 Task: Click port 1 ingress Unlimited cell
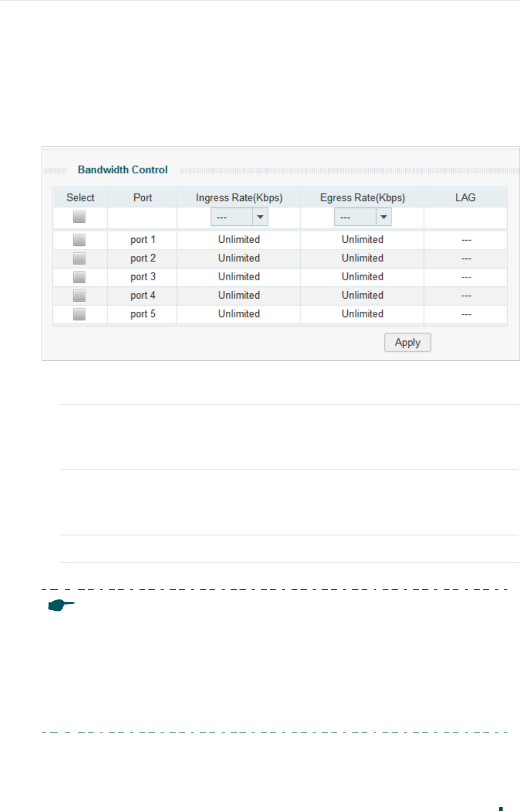[239, 240]
